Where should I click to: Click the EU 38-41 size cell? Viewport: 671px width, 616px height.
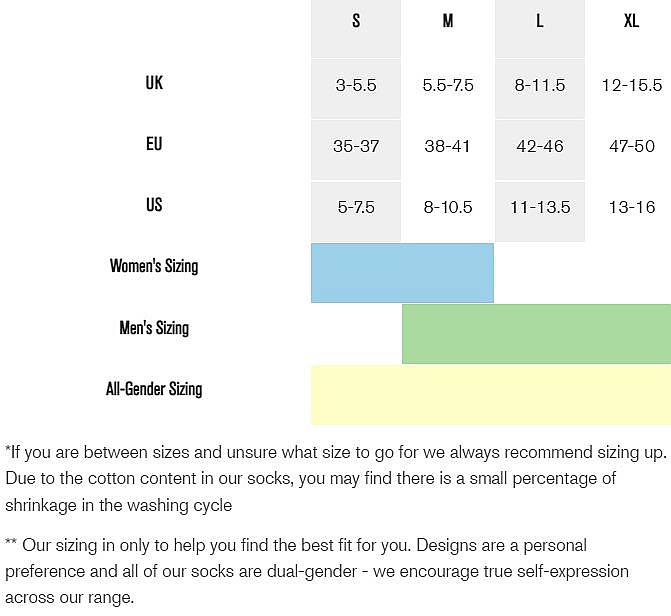448,147
